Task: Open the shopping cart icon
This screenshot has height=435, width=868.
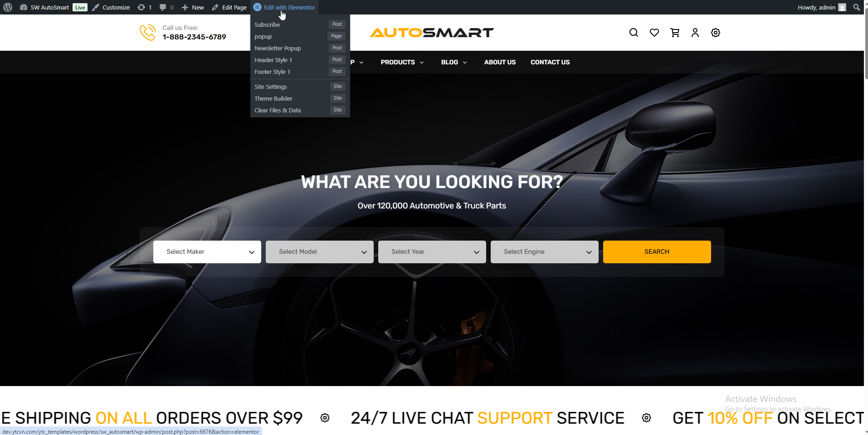Action: 675,33
